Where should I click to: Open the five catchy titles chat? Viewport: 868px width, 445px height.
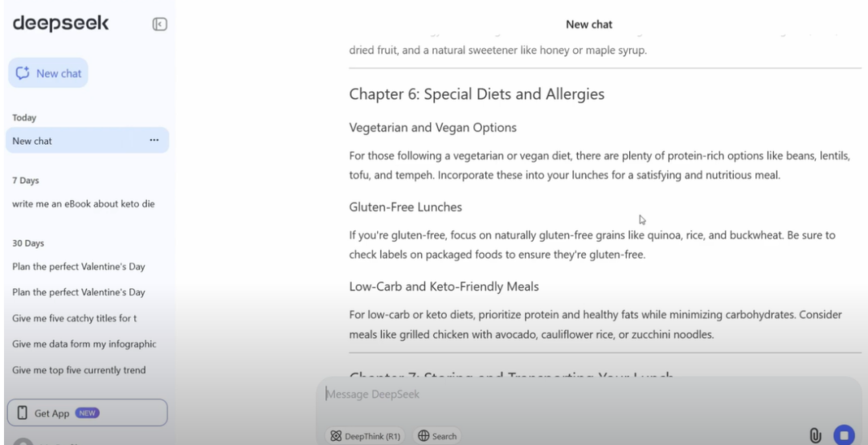(x=75, y=318)
